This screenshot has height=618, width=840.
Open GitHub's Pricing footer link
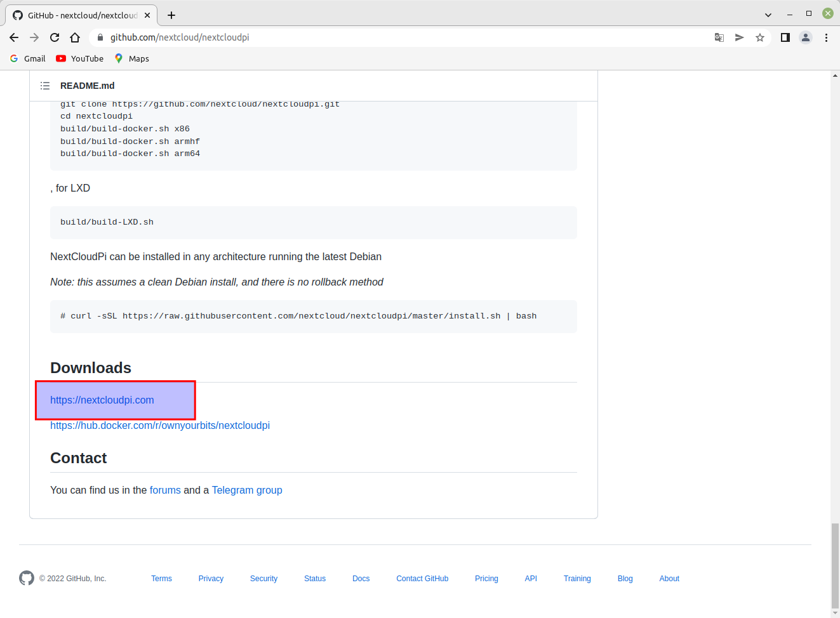(486, 578)
